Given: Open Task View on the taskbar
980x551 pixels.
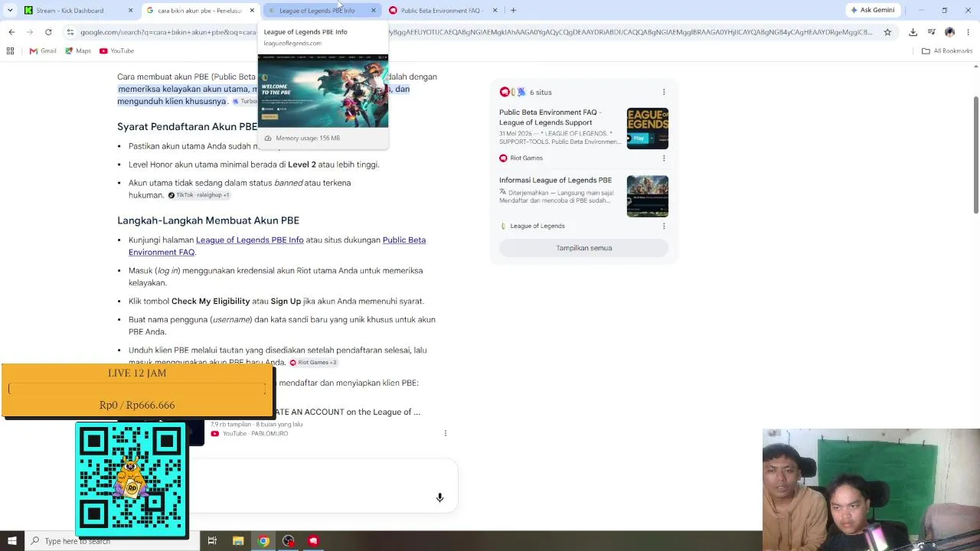Looking at the screenshot, I should click(212, 541).
